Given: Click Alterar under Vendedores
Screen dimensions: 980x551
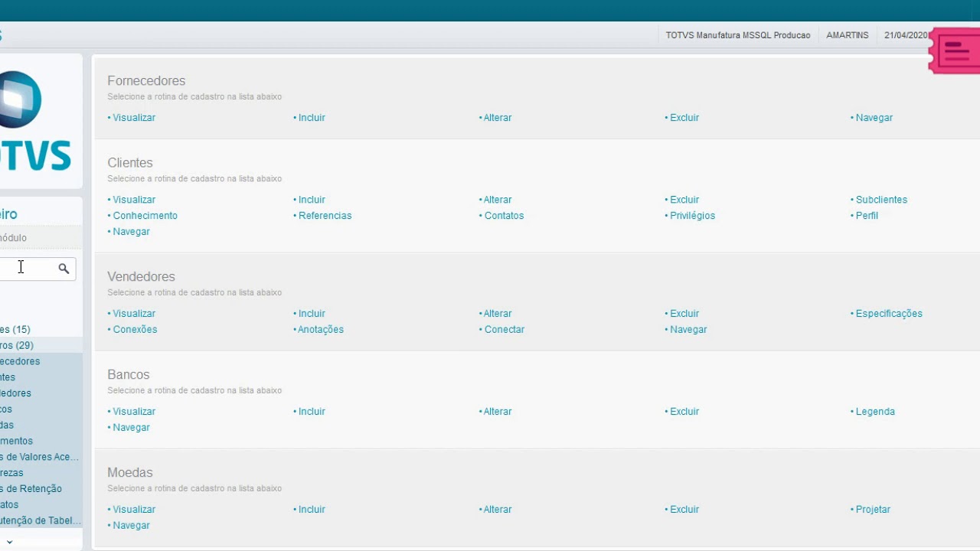Looking at the screenshot, I should pyautogui.click(x=498, y=314).
